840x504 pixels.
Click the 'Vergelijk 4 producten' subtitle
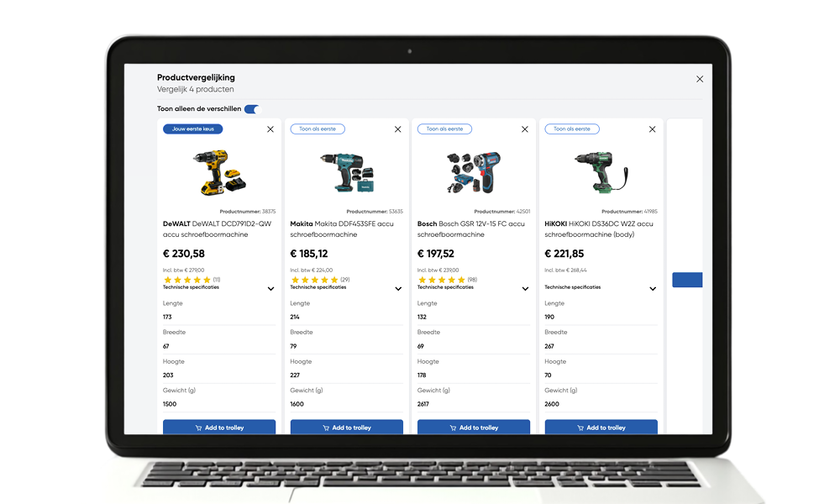(196, 89)
